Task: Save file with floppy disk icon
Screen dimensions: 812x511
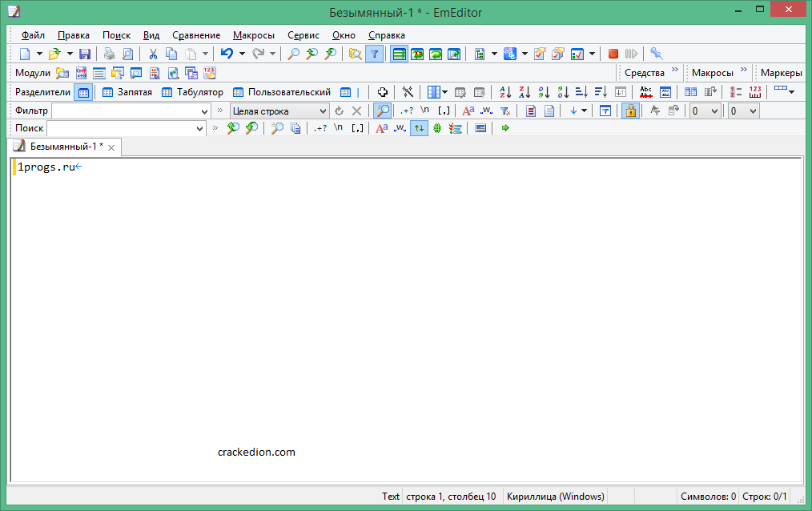Action: [x=84, y=54]
